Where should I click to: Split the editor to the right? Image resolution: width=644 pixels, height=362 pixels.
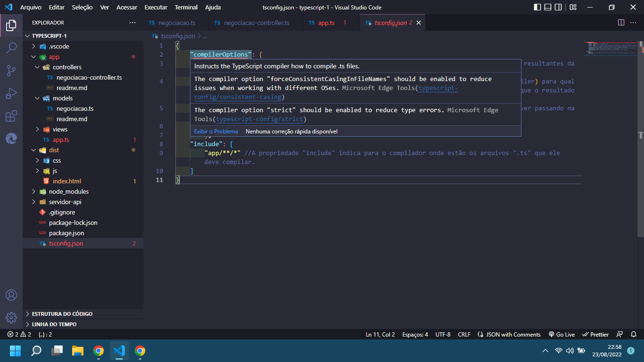tap(621, 23)
